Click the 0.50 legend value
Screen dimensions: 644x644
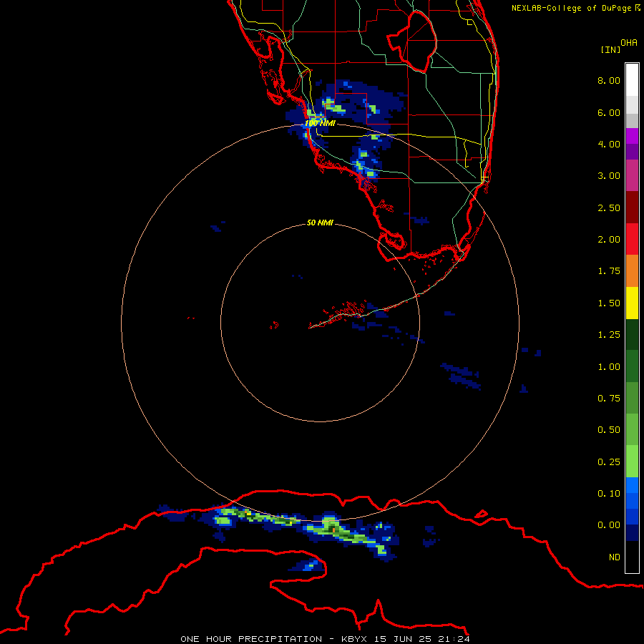pos(609,430)
